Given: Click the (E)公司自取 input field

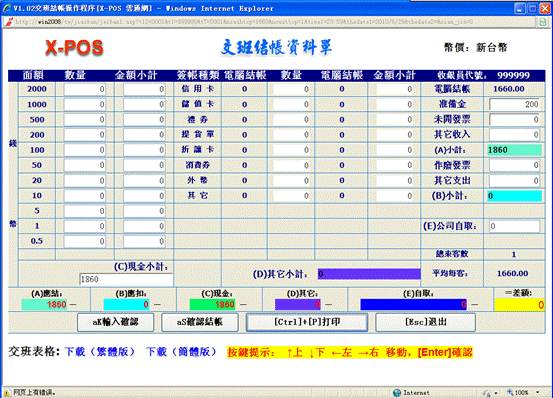Looking at the screenshot, I should [x=514, y=226].
